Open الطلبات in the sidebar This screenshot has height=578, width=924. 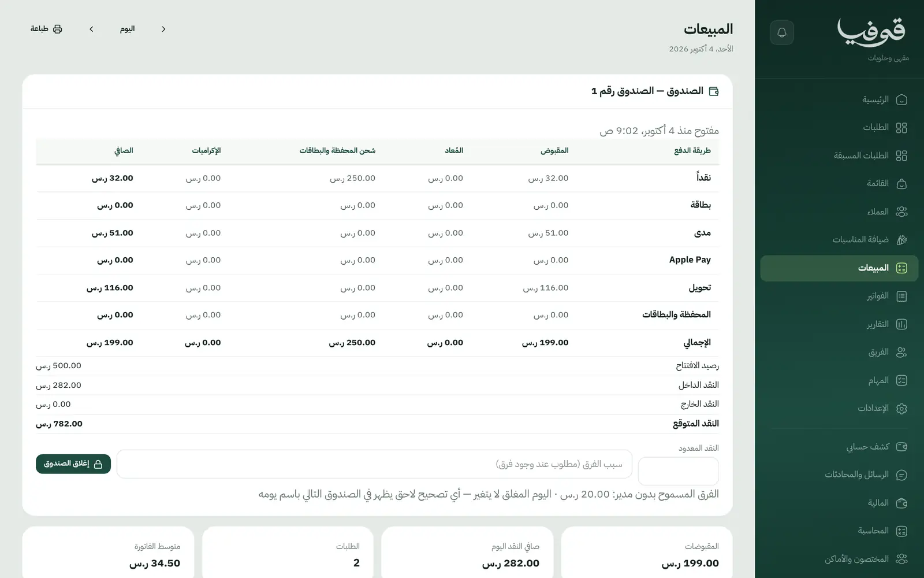(x=839, y=128)
